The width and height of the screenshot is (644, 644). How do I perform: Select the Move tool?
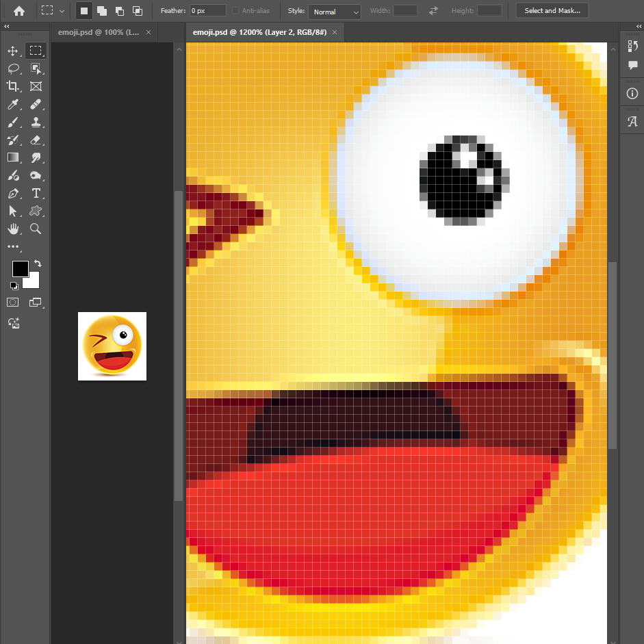13,51
